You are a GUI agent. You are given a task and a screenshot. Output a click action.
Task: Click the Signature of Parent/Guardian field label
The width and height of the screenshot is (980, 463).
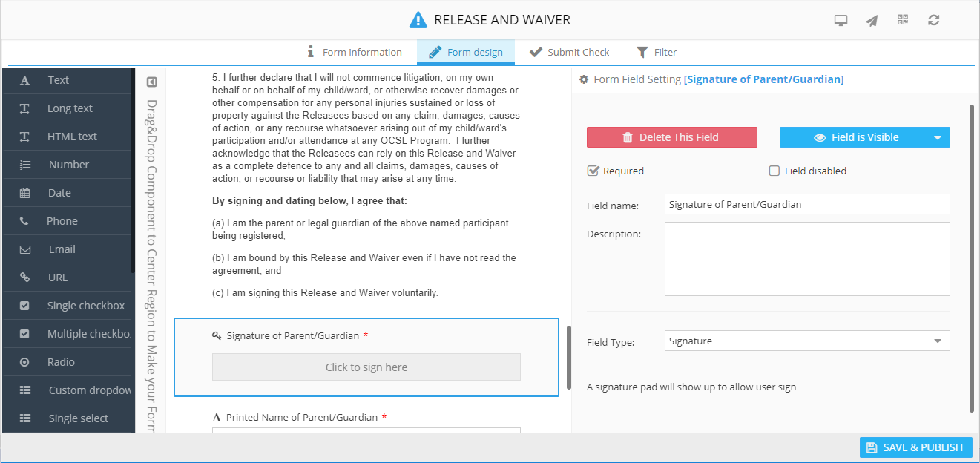(x=293, y=335)
